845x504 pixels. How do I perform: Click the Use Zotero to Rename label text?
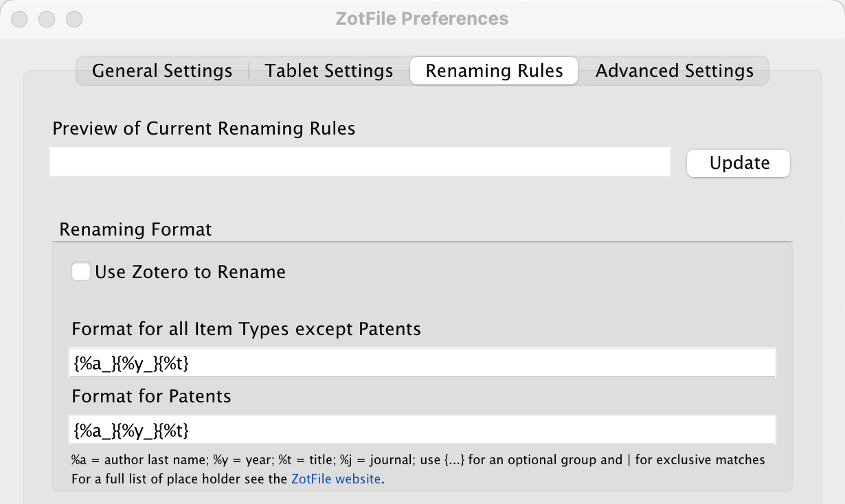click(x=190, y=272)
